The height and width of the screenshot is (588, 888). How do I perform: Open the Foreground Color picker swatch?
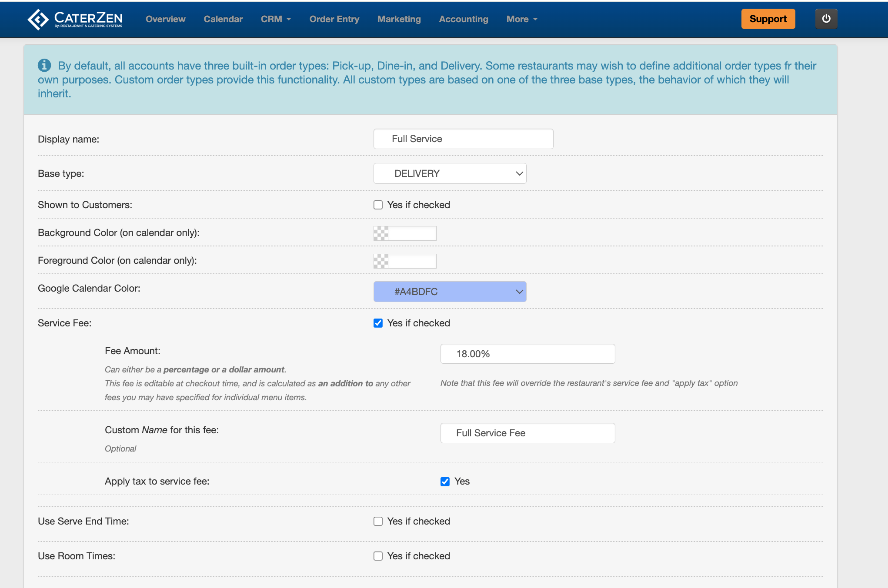[381, 261]
